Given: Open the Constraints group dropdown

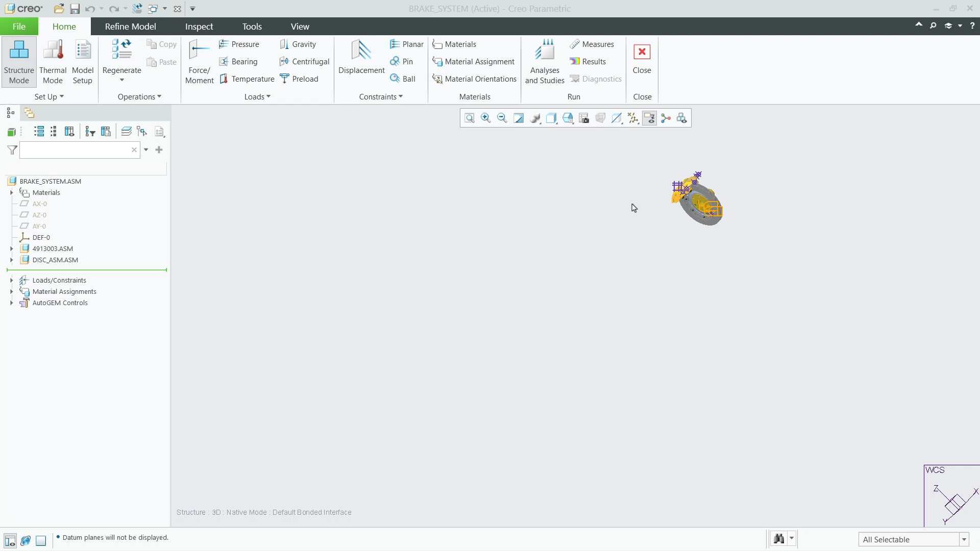Looking at the screenshot, I should (x=381, y=97).
